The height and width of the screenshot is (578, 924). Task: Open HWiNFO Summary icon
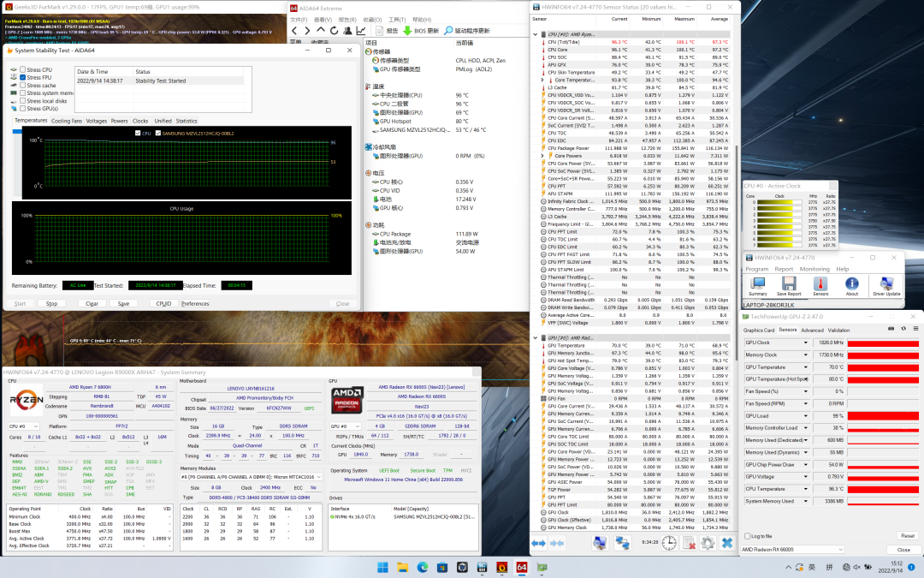pyautogui.click(x=757, y=283)
